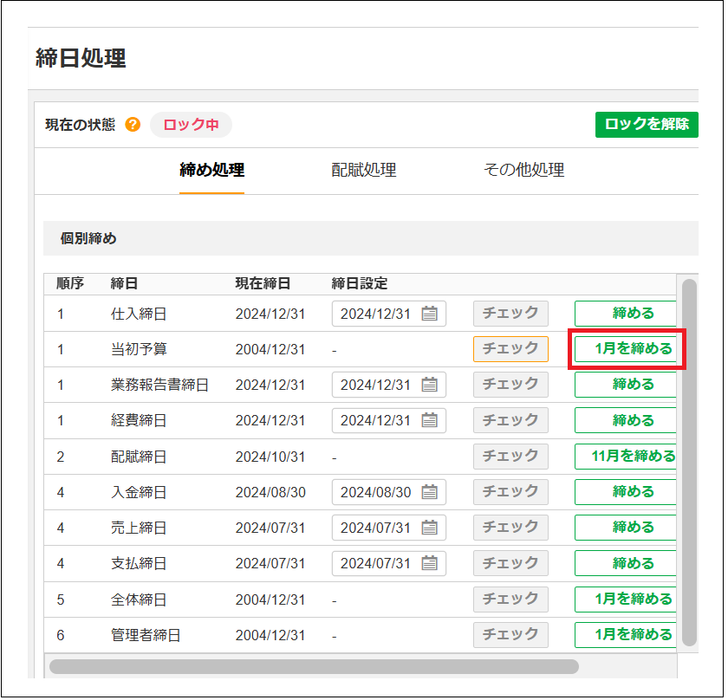
Task: Click 締める button for 仕入締日 row
Action: pos(626,314)
